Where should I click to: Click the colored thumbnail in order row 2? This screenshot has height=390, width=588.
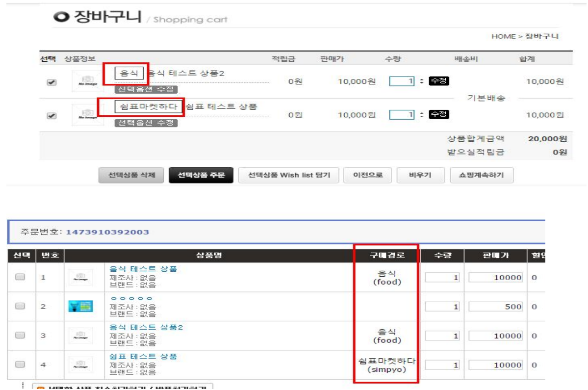coord(80,307)
